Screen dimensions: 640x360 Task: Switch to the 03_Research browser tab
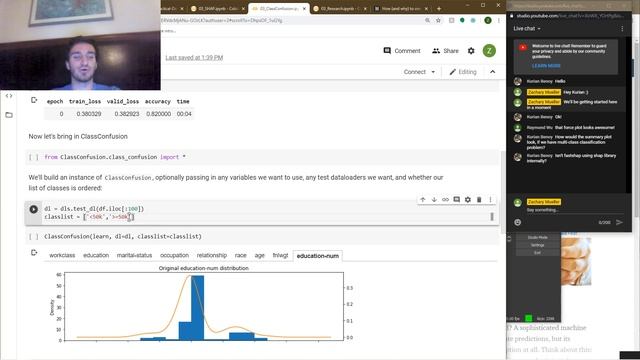[x=340, y=9]
